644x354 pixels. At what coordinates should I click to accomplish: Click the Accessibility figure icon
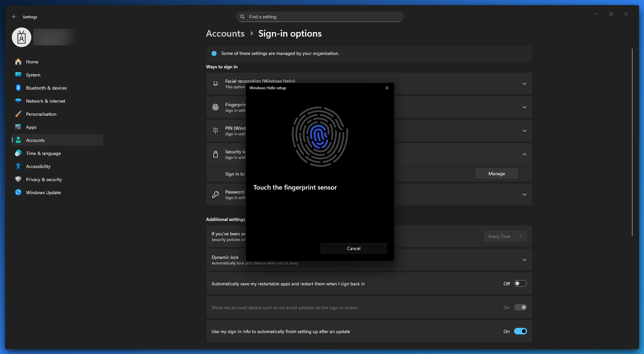click(18, 166)
